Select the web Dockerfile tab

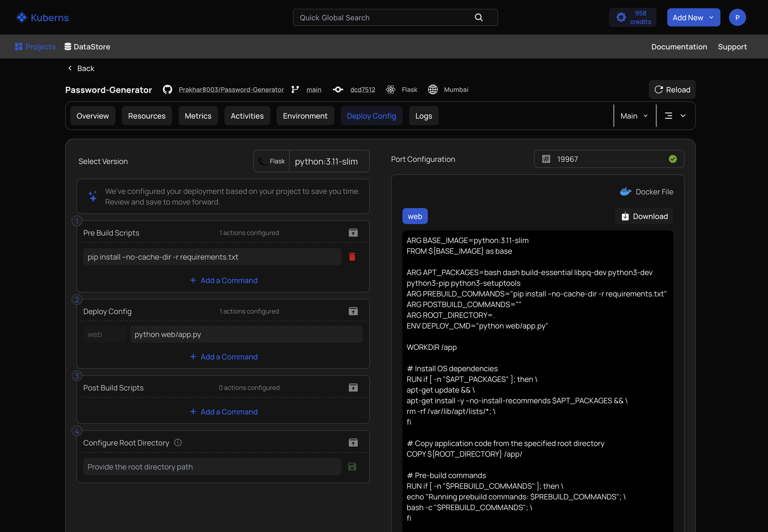click(415, 216)
